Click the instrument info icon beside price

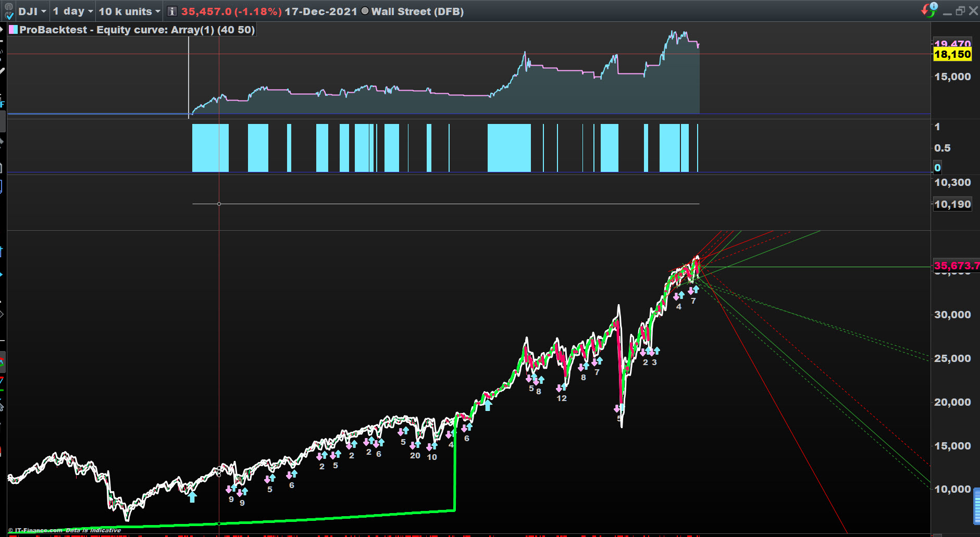click(x=172, y=11)
